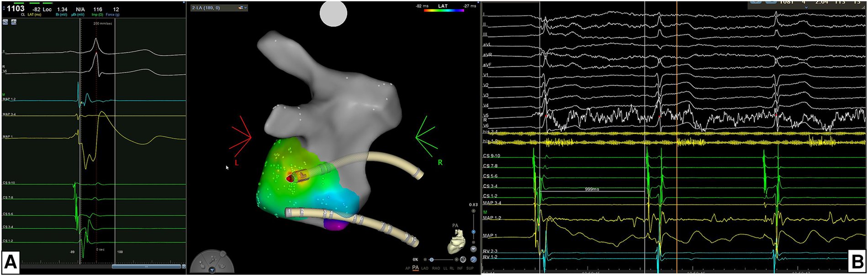Click the uBi (mV) N/A value
This screenshot has height=276, width=868.
point(80,9)
